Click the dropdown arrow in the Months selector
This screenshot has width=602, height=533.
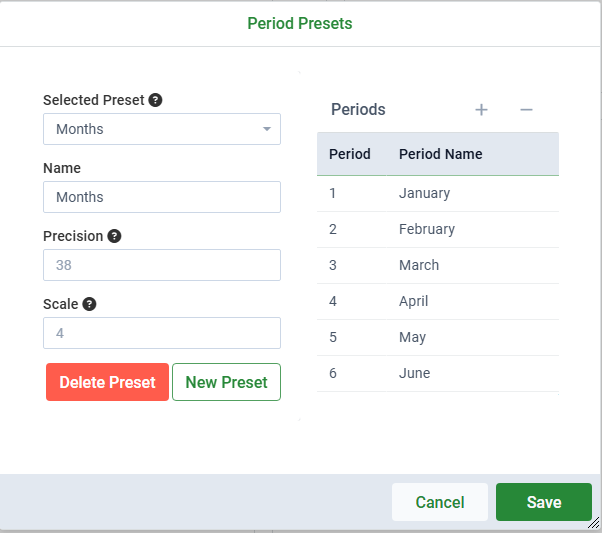pos(266,129)
